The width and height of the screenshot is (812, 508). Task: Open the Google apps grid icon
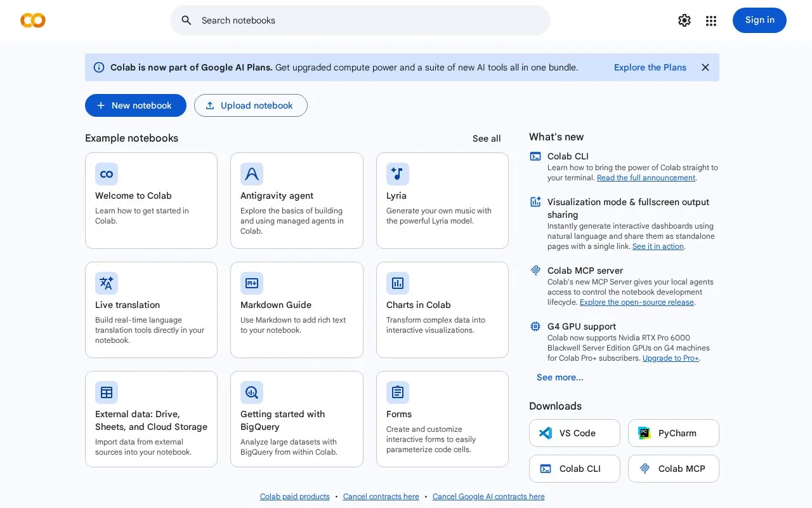click(x=711, y=21)
